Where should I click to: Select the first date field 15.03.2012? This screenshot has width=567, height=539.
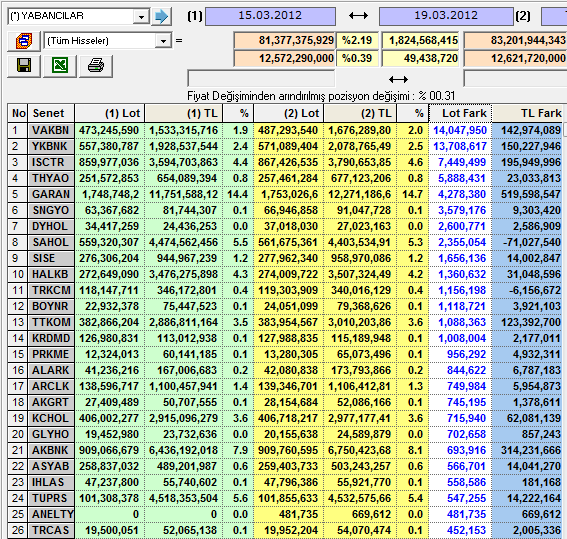tap(270, 16)
